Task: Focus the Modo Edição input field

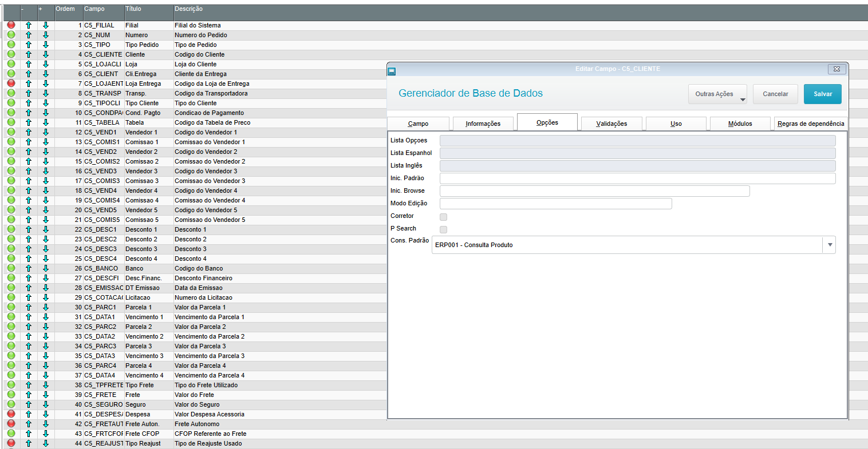Action: (x=555, y=204)
